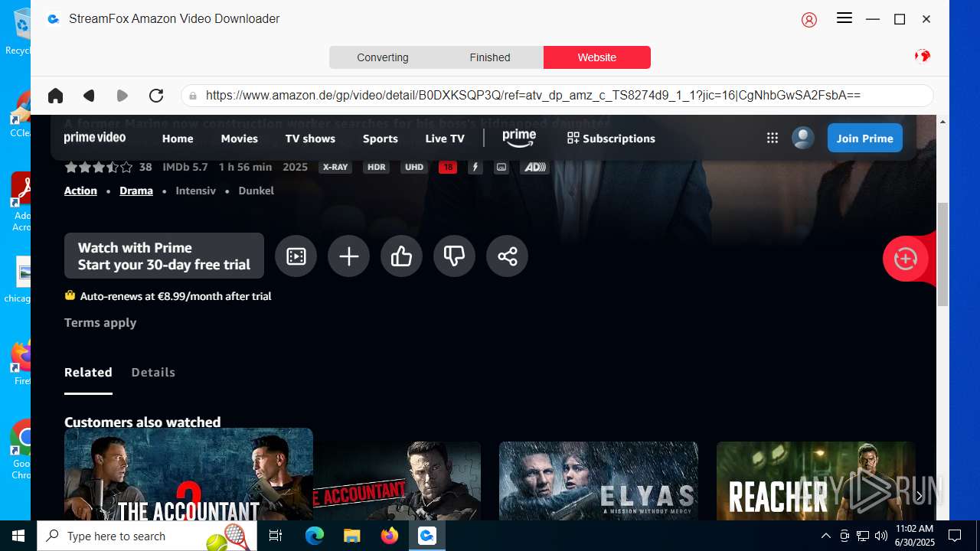Open the Drama genre link
980x551 pixels.
136,191
